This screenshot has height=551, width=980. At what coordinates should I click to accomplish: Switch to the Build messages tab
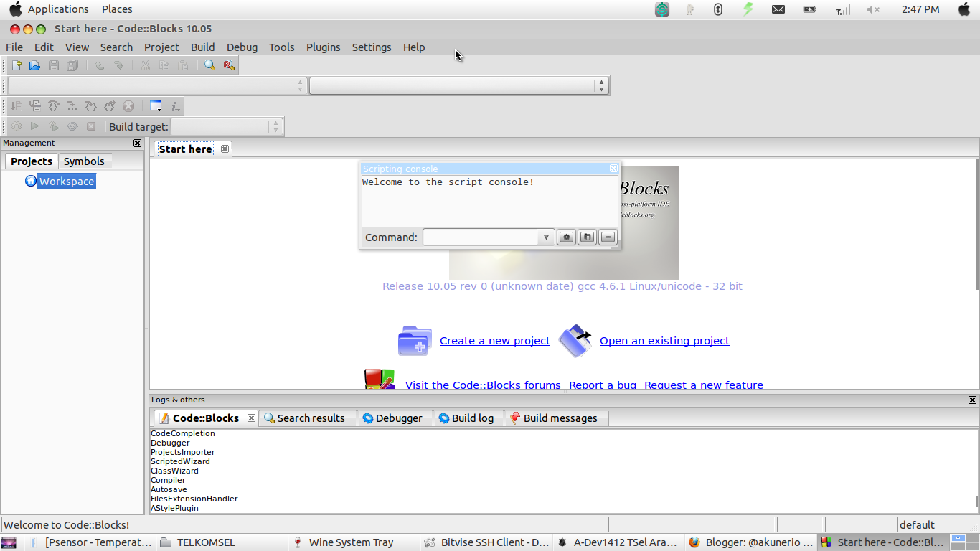click(557, 418)
